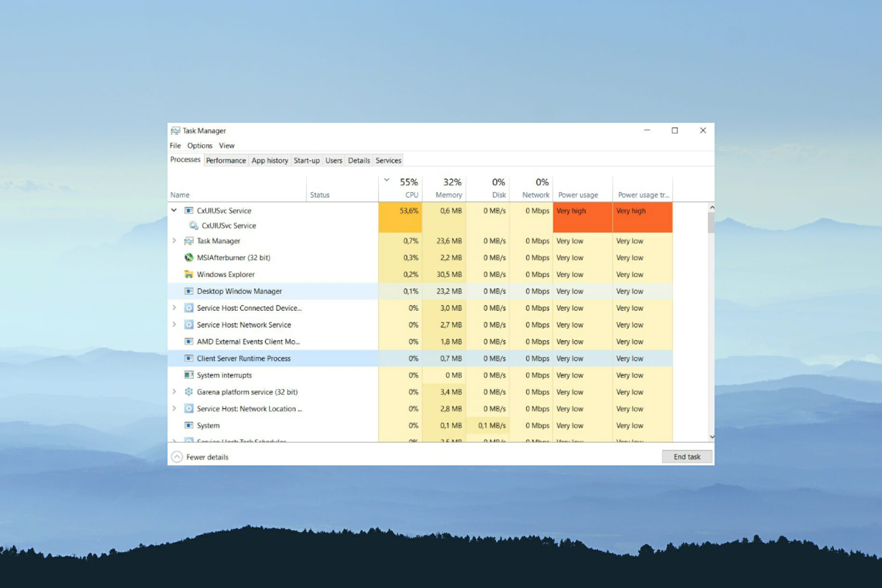The image size is (882, 588).
Task: Click the Desktop Window Manager icon
Action: coord(188,291)
